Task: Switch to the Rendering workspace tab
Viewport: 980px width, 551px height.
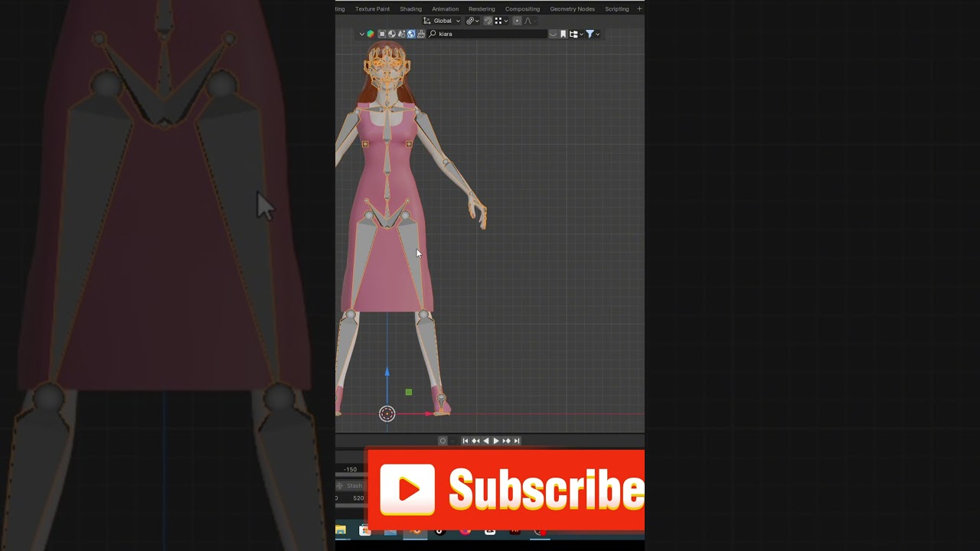Action: pyautogui.click(x=482, y=9)
